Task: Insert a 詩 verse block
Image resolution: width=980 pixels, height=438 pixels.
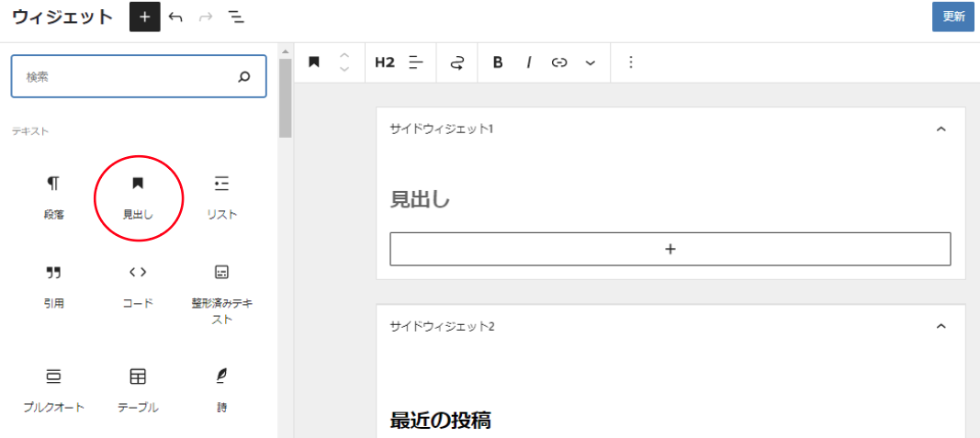Action: (222, 392)
